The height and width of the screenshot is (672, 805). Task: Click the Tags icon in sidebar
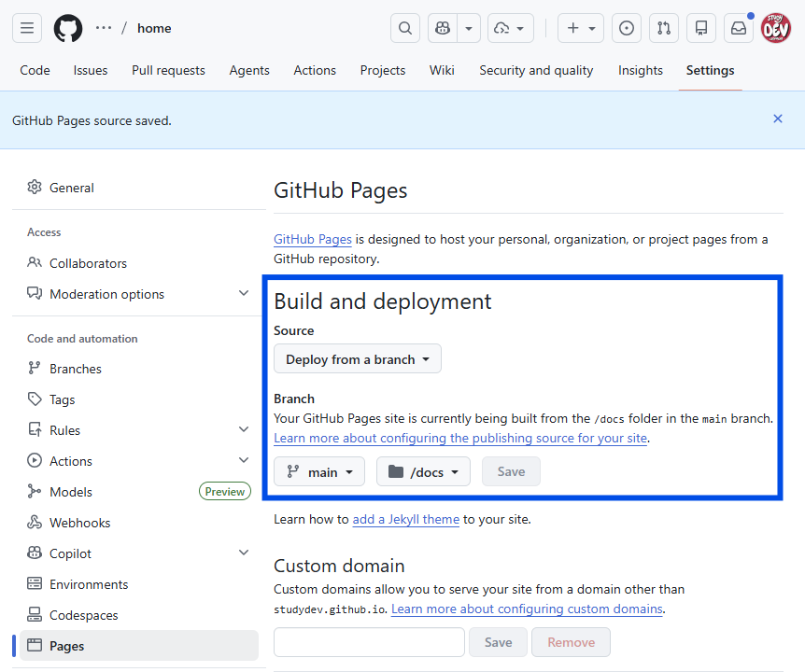click(x=35, y=399)
